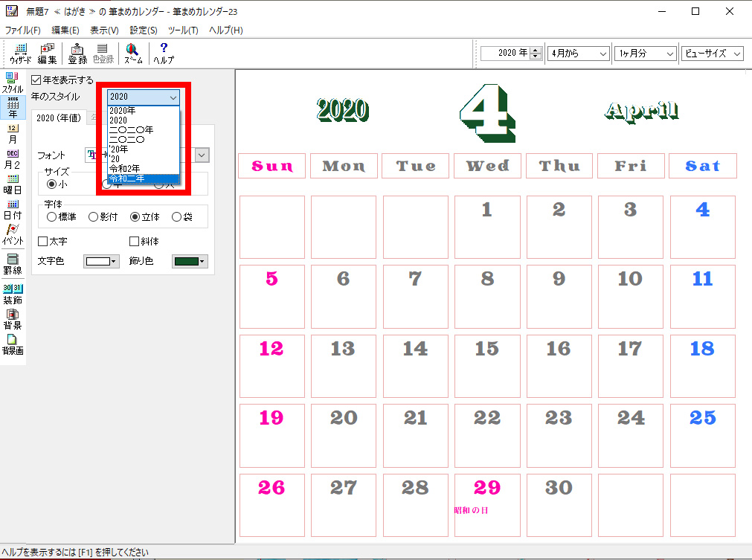The width and height of the screenshot is (752, 560).
Task: Enable the 太字 bold checkbox
Action: pos(42,242)
